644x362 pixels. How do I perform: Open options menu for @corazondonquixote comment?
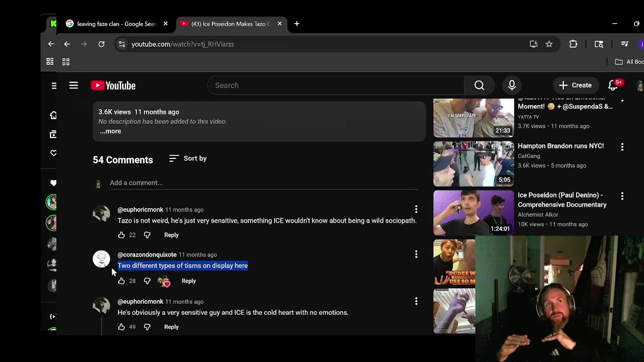[x=416, y=255]
